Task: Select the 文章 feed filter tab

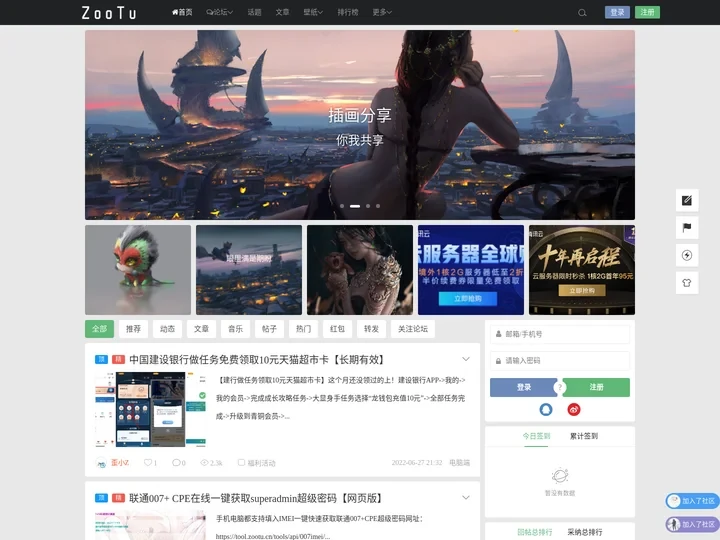Action: pos(201,329)
